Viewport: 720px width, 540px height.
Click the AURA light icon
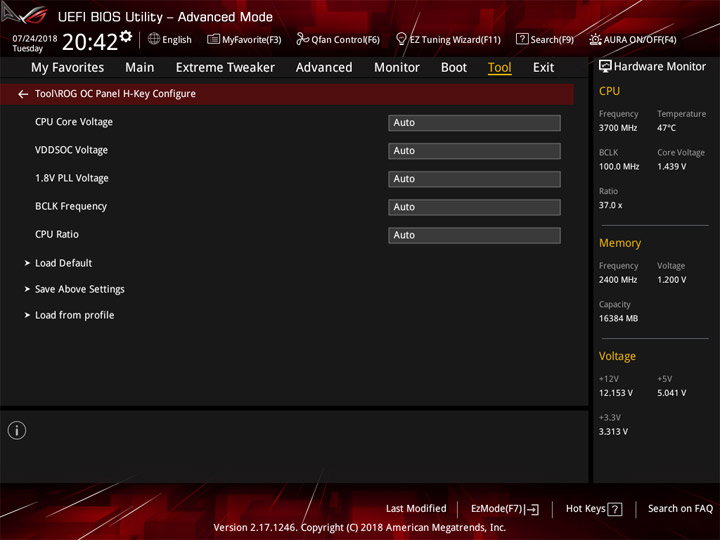point(595,39)
